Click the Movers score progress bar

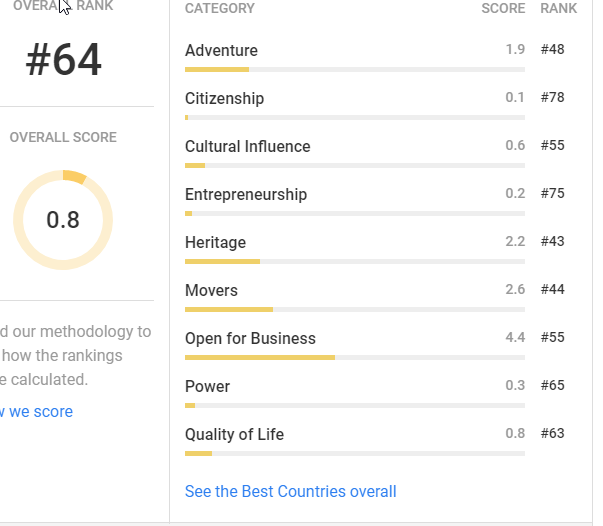click(354, 309)
